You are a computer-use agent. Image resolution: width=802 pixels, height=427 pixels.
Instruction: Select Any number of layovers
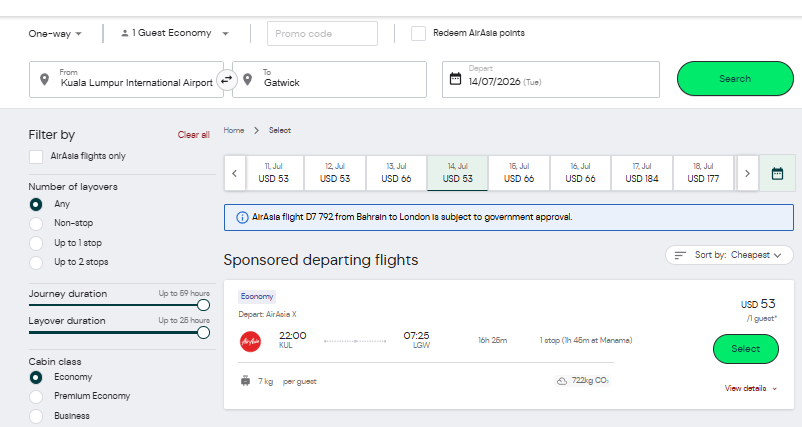(36, 205)
